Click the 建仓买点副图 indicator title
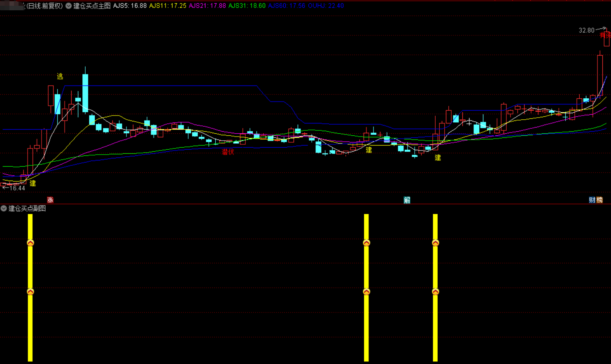Image resolution: width=611 pixels, height=364 pixels. [27, 209]
